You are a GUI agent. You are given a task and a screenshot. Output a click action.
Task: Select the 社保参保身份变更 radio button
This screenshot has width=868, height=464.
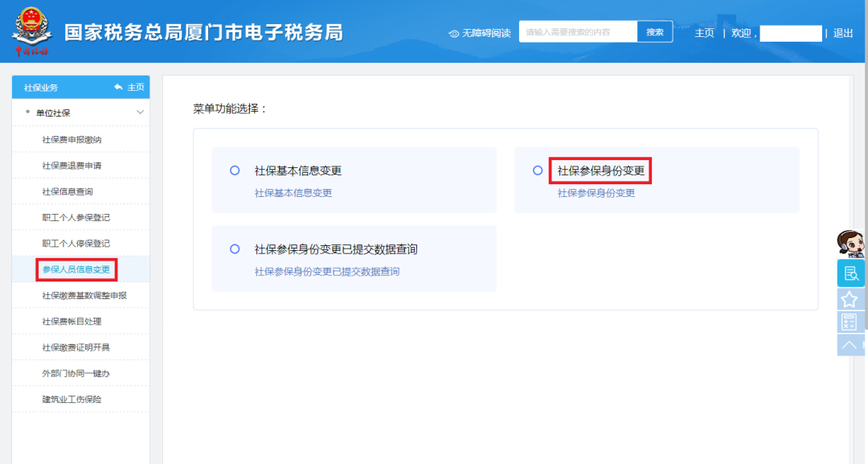coord(538,170)
